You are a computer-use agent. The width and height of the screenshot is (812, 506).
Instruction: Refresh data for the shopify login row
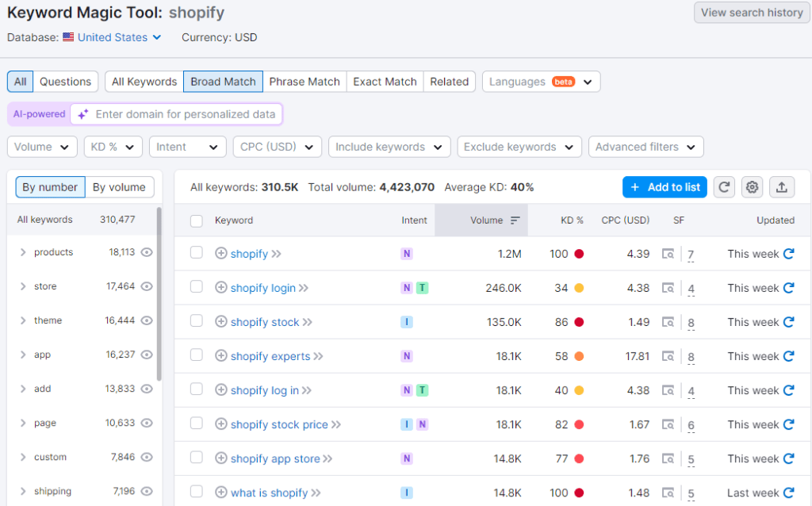click(789, 288)
